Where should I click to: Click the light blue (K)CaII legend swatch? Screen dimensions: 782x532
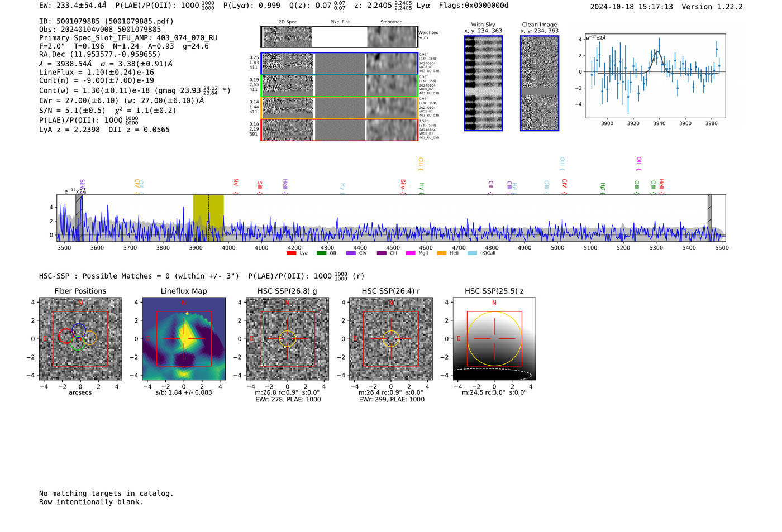[x=472, y=253]
